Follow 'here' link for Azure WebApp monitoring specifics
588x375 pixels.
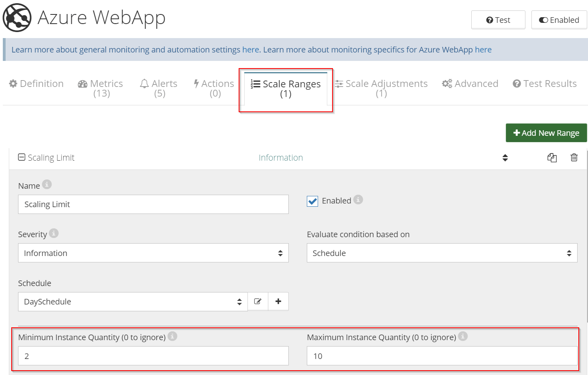click(483, 50)
